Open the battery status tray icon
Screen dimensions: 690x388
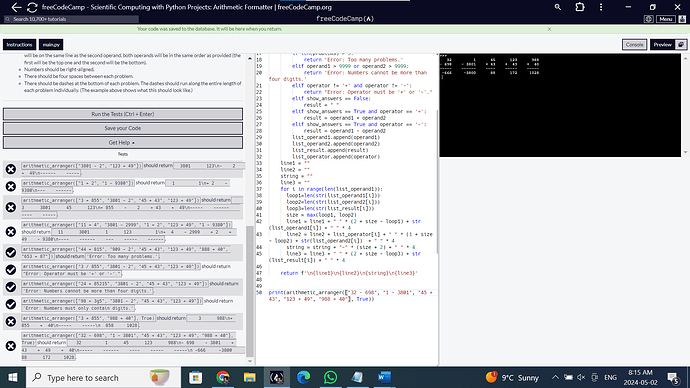pyautogui.click(x=569, y=377)
